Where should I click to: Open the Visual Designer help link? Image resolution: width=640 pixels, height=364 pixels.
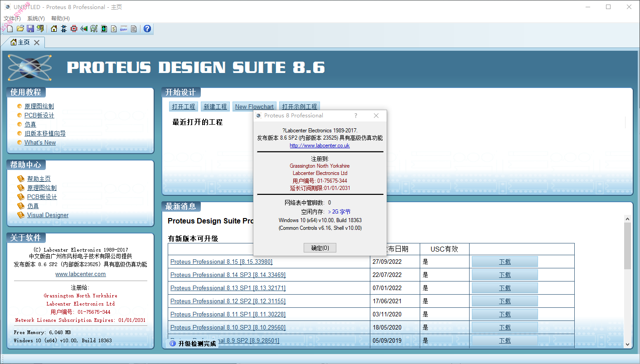point(48,215)
